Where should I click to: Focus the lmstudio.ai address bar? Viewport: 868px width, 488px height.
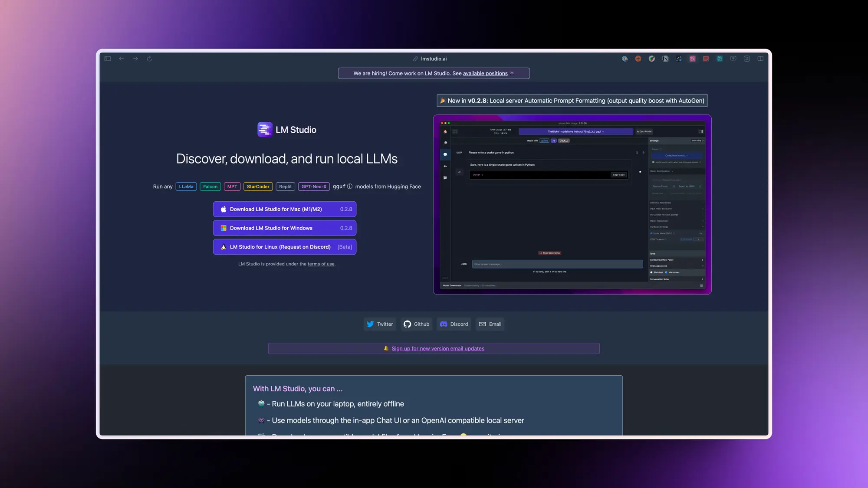tap(430, 59)
